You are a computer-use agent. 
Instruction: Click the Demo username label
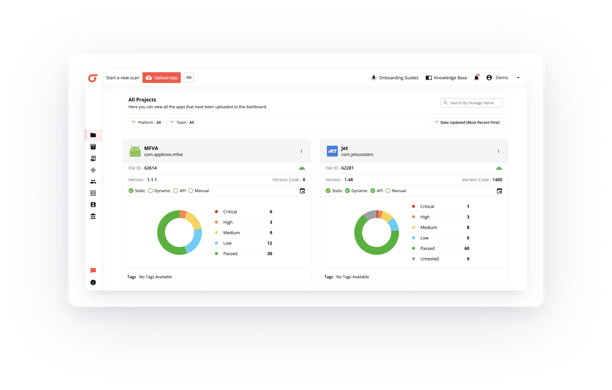502,78
